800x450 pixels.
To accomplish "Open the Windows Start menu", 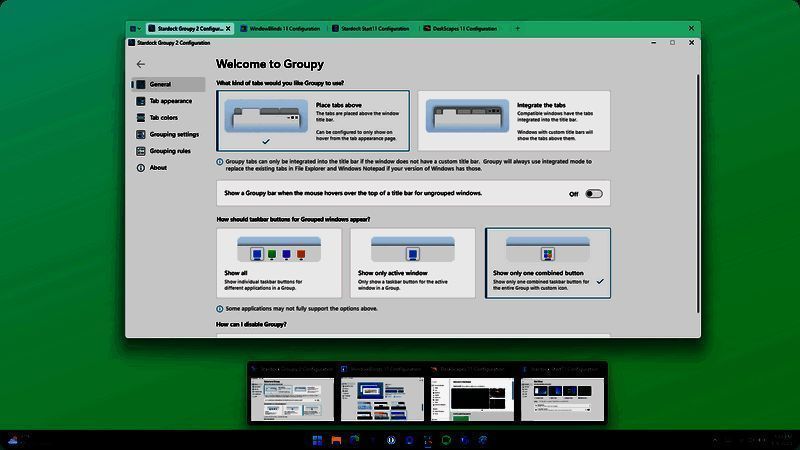I will pos(317,440).
